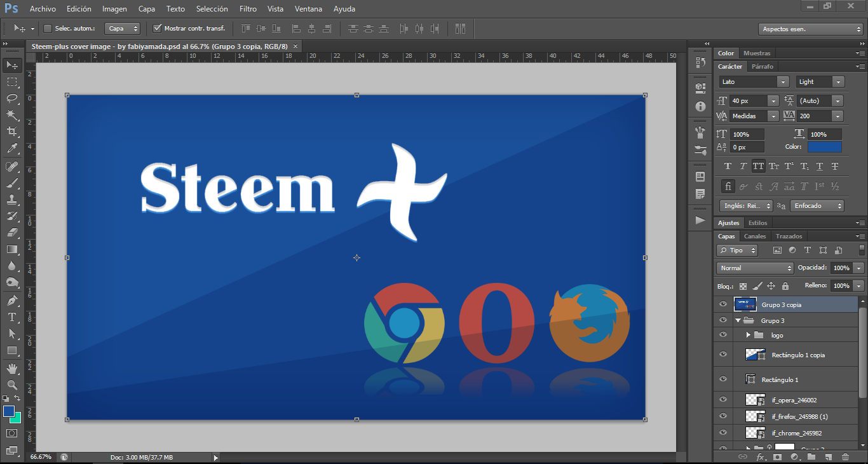The image size is (868, 464).
Task: Select the Magic Wand tool
Action: point(12,115)
